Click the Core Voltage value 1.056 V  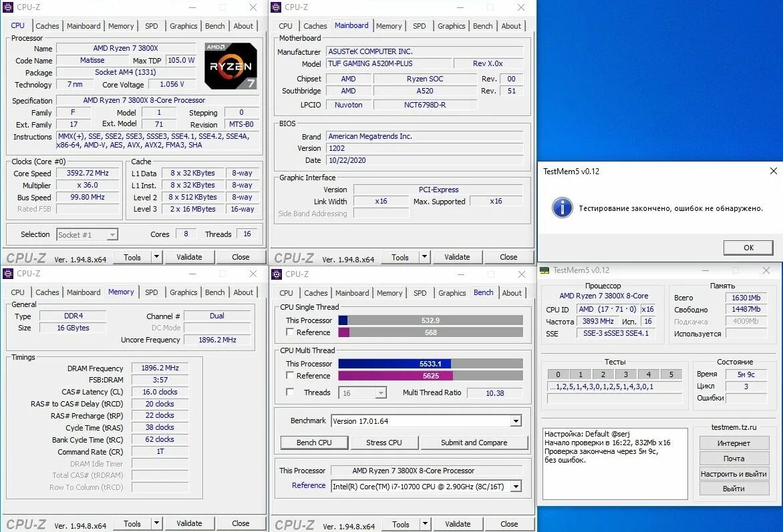pyautogui.click(x=172, y=84)
